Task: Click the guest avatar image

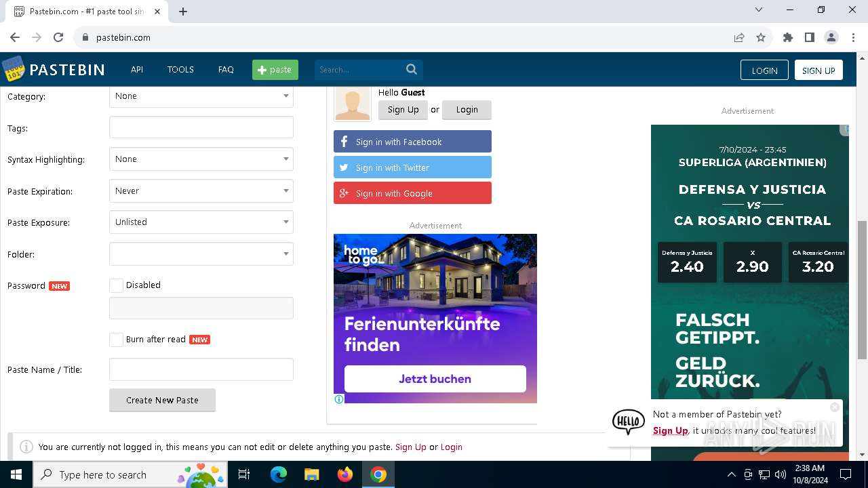Action: click(353, 104)
